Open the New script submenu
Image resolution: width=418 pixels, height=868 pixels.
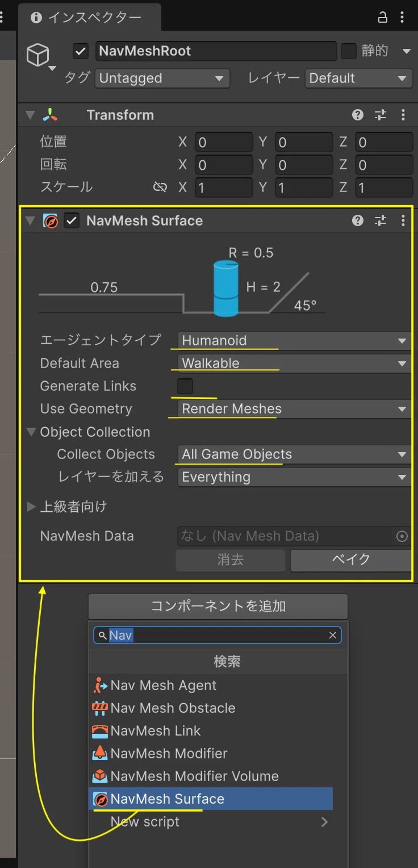point(211,821)
